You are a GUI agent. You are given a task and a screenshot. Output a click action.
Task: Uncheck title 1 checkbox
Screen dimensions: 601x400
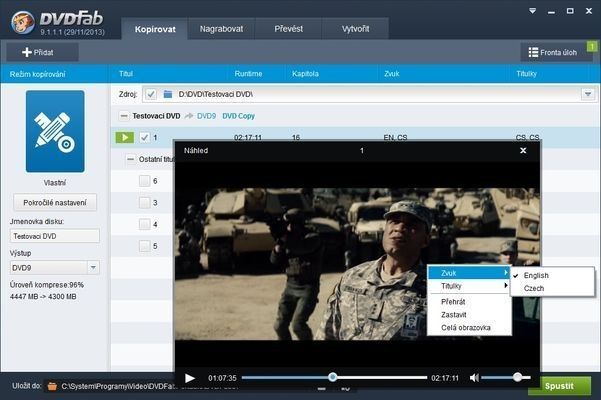coord(145,137)
